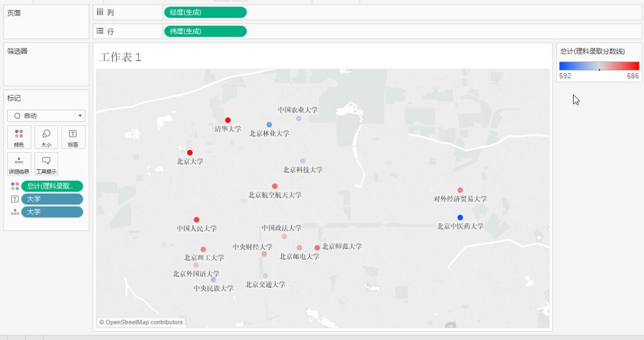
Task: Click the worksheet title 工作表 1
Action: (120, 57)
